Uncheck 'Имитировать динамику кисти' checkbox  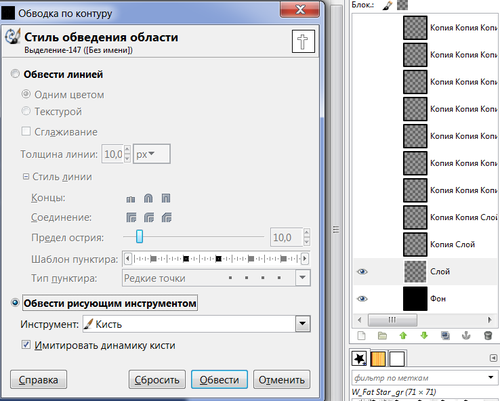click(x=26, y=345)
